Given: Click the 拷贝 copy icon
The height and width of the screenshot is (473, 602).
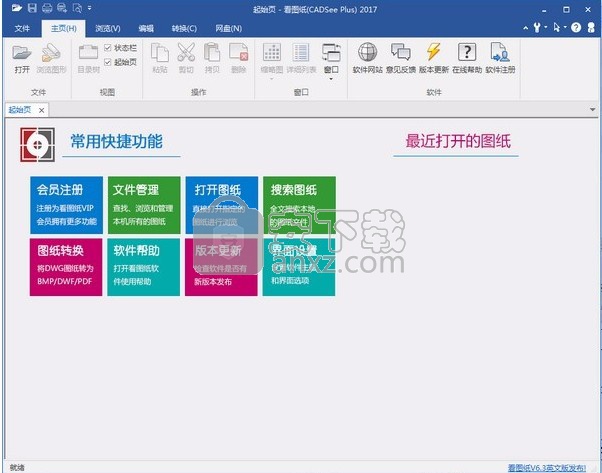Looking at the screenshot, I should (212, 53).
